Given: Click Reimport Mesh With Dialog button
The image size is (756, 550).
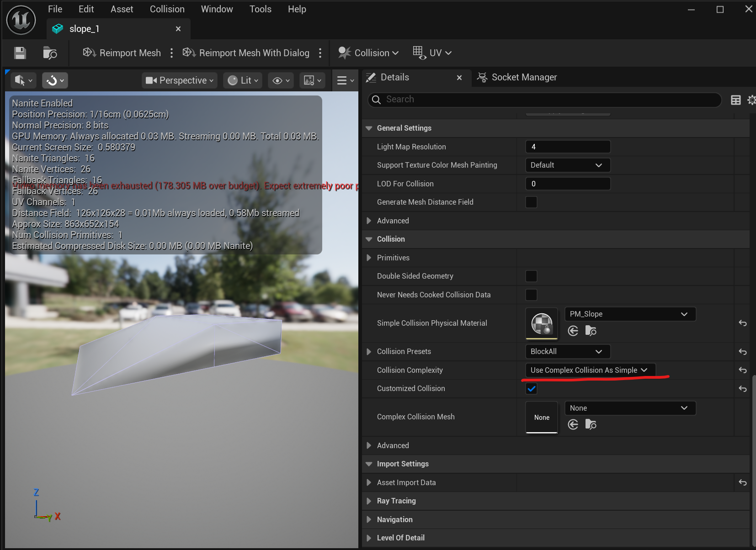Looking at the screenshot, I should point(246,53).
